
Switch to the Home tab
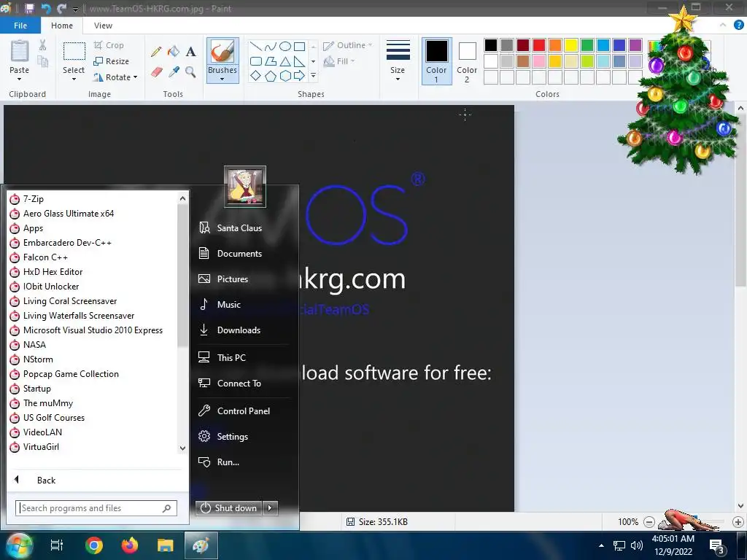tap(62, 26)
